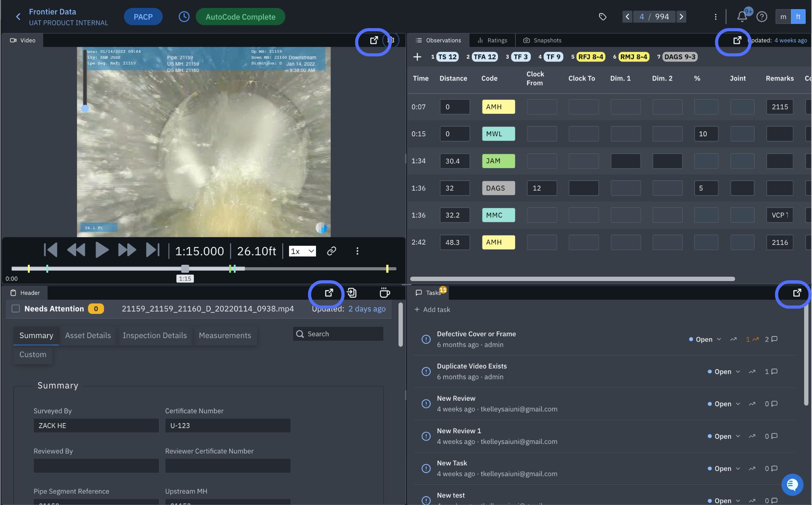Click the PACP button
812x505 pixels.
pos(143,17)
